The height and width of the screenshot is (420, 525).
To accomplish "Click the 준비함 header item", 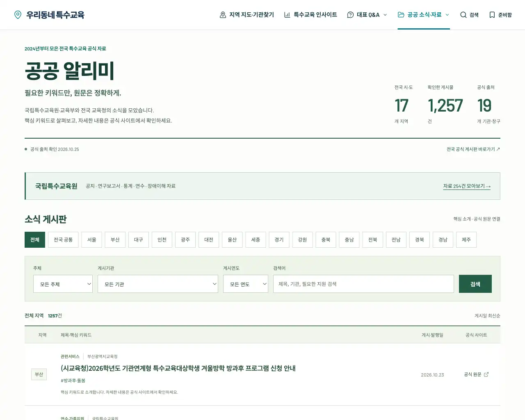I will point(500,15).
